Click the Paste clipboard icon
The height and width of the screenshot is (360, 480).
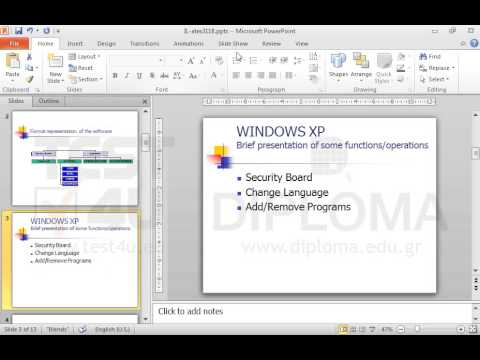13,61
